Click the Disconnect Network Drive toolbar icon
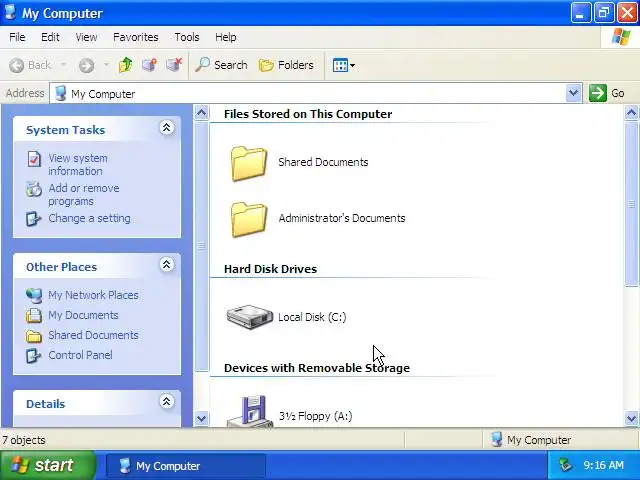 pyautogui.click(x=174, y=65)
